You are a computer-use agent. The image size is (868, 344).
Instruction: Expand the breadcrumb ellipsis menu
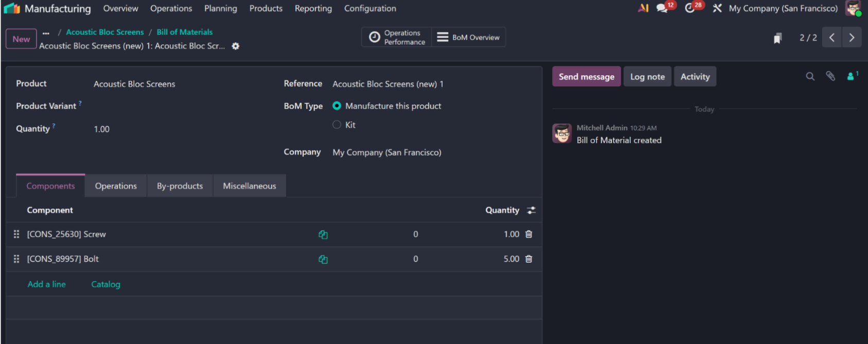coord(46,32)
